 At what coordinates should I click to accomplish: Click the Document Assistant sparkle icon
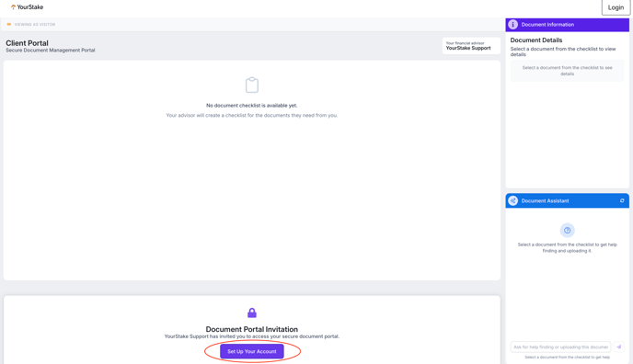click(512, 200)
